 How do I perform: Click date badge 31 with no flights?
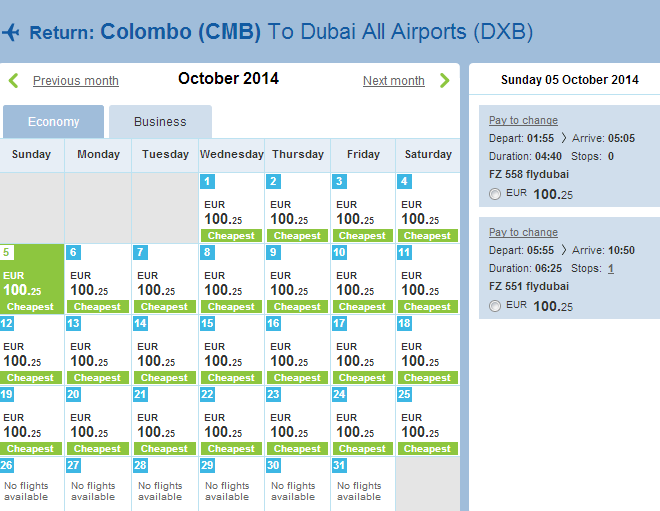point(339,466)
